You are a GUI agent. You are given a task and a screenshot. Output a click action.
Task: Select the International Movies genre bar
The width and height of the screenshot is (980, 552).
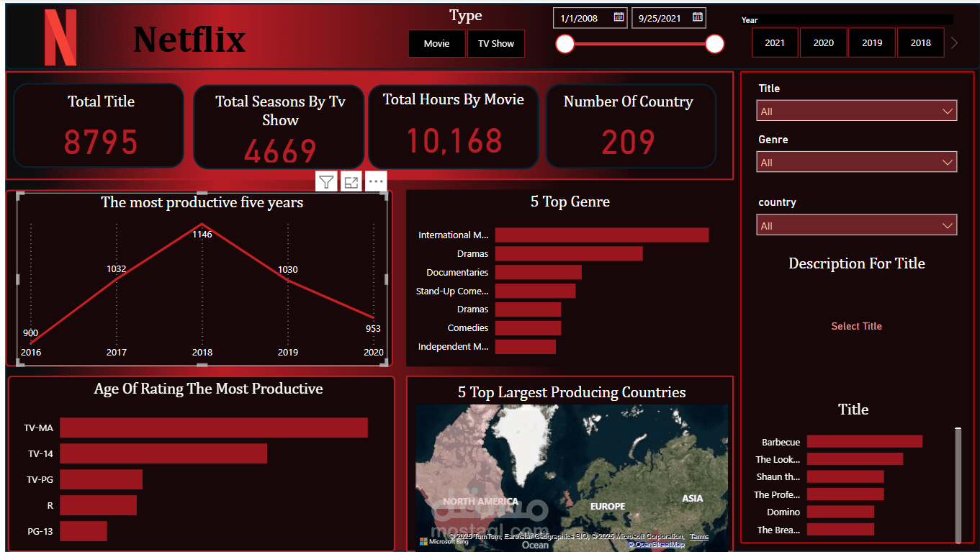coord(602,235)
